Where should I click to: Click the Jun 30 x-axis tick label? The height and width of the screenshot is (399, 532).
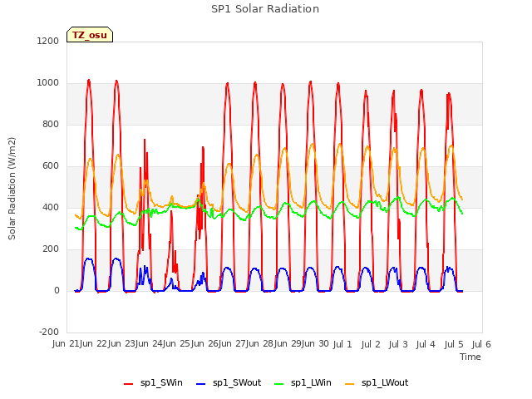[x=315, y=344]
